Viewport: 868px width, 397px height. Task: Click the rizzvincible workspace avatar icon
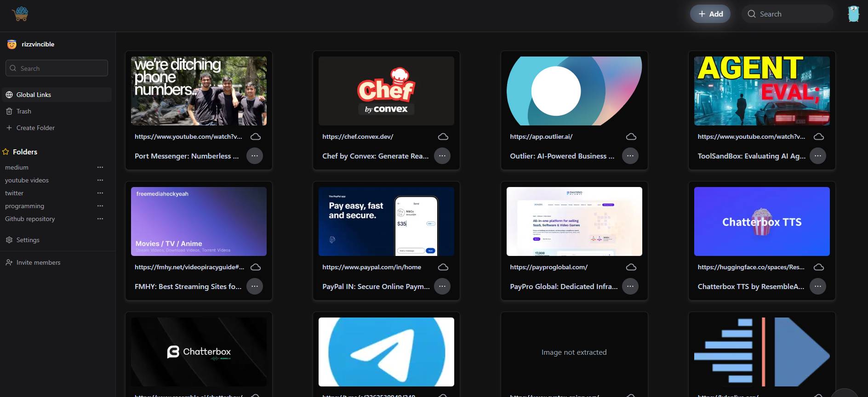(x=12, y=44)
